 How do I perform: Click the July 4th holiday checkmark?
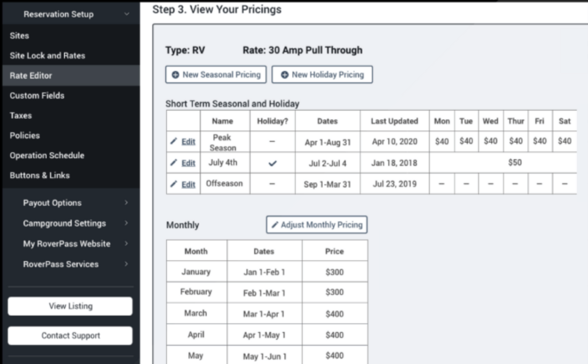272,163
